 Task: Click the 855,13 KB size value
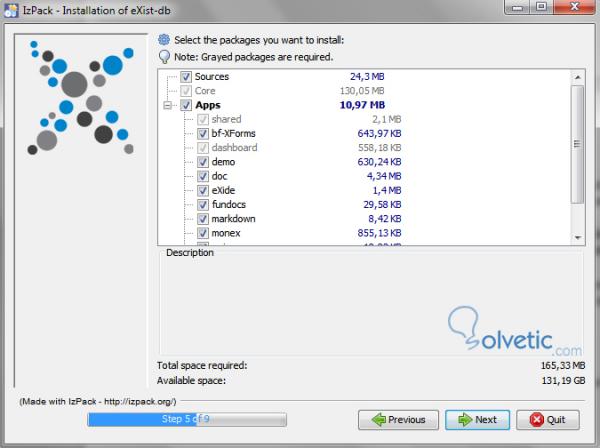point(379,233)
